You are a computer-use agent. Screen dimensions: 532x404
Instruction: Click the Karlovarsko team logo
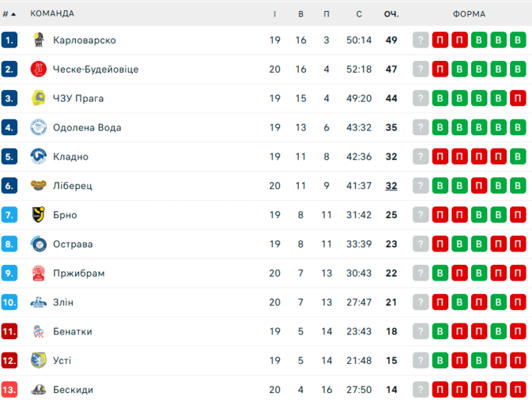38,41
